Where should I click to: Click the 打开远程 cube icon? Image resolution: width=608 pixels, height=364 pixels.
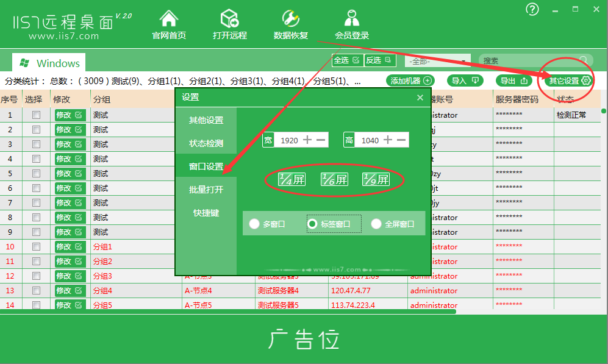(229, 18)
